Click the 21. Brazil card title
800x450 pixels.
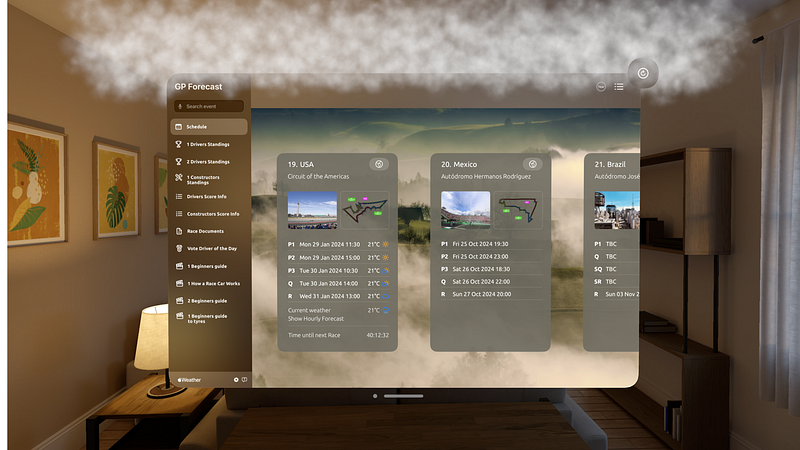(610, 164)
